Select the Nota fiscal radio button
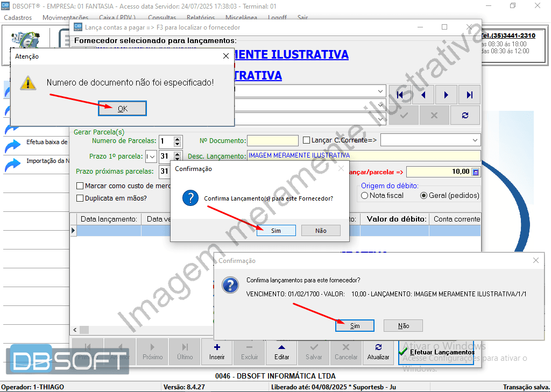 pos(365,196)
